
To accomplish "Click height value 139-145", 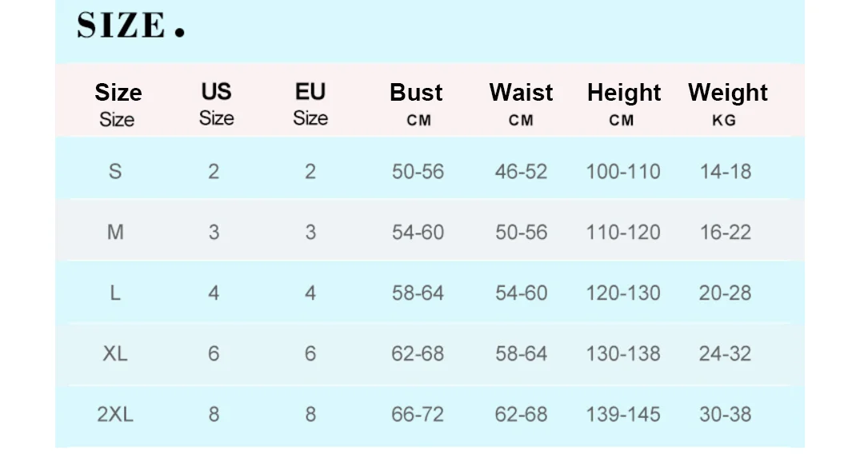I will tap(623, 414).
